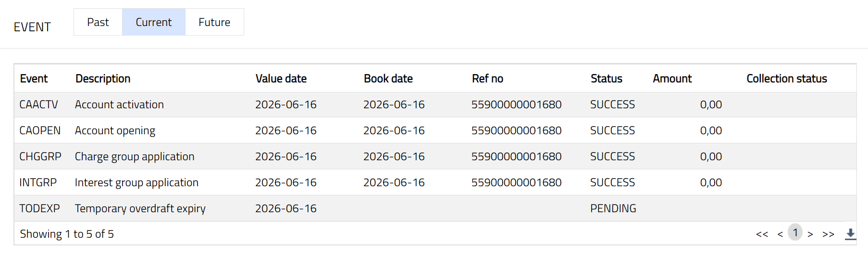Click the Value date column header
The height and width of the screenshot is (256, 868).
281,78
